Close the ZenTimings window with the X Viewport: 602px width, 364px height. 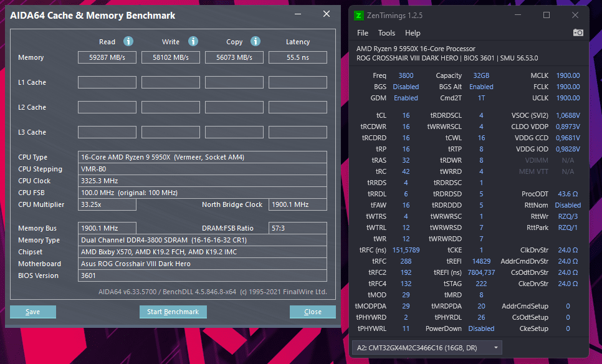click(575, 15)
